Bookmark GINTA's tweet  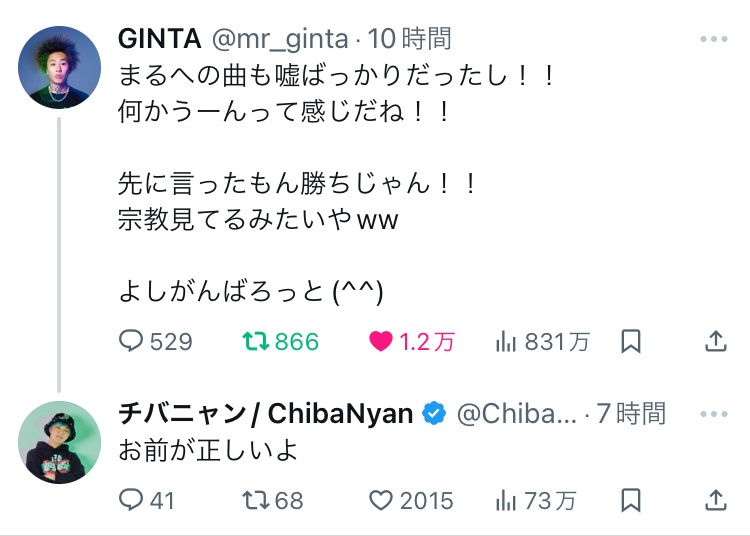coord(630,341)
